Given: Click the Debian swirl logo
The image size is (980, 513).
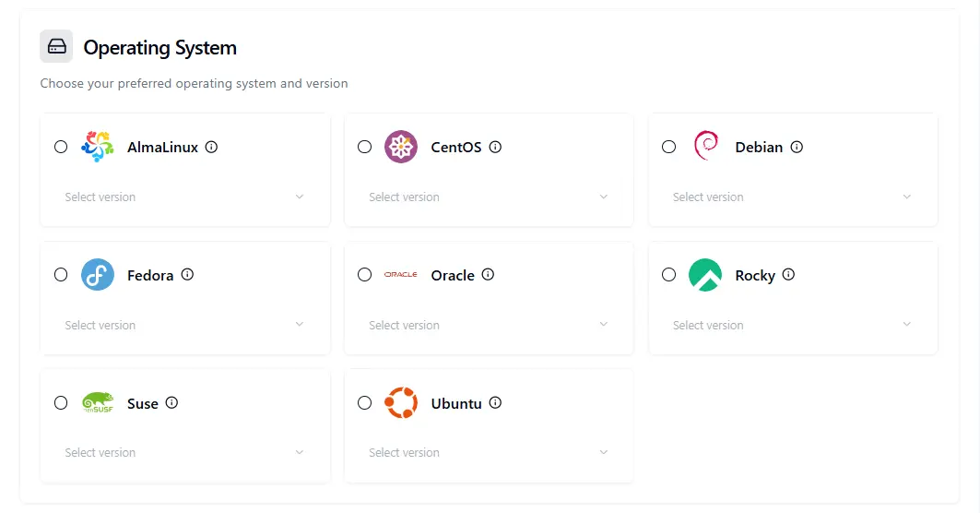Looking at the screenshot, I should [x=705, y=146].
